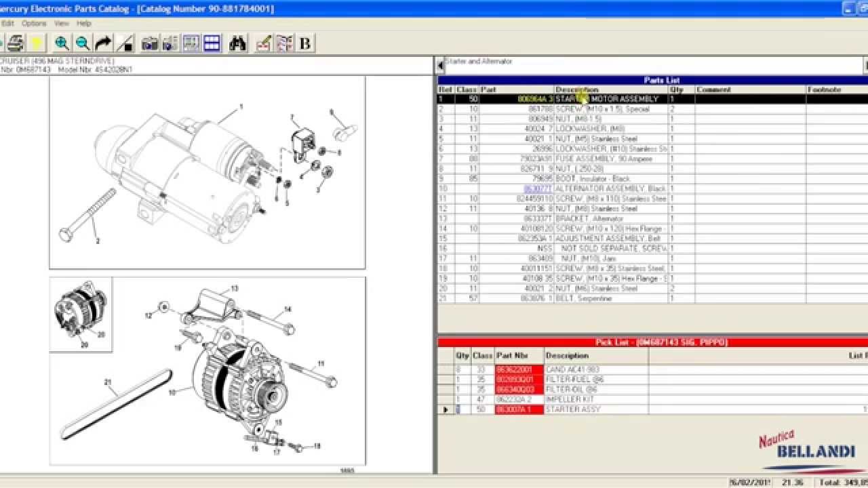
Task: Click part number 806949 cell
Action: pos(517,119)
